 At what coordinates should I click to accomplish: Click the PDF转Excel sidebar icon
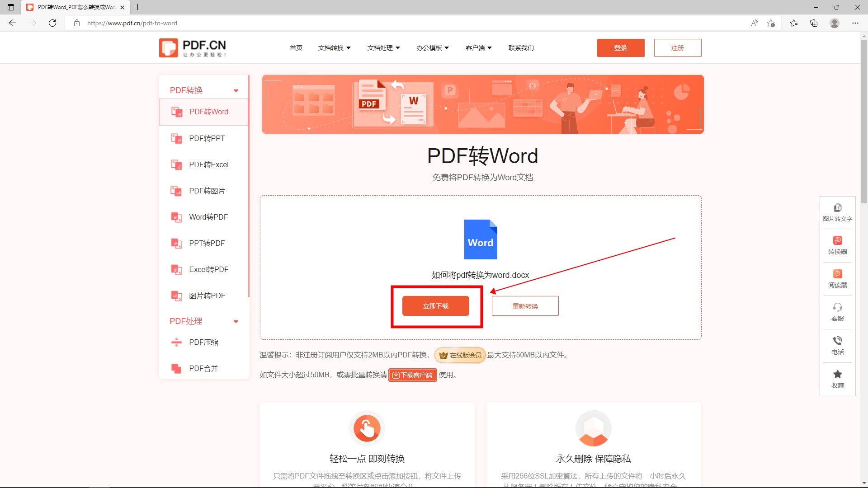tap(176, 164)
